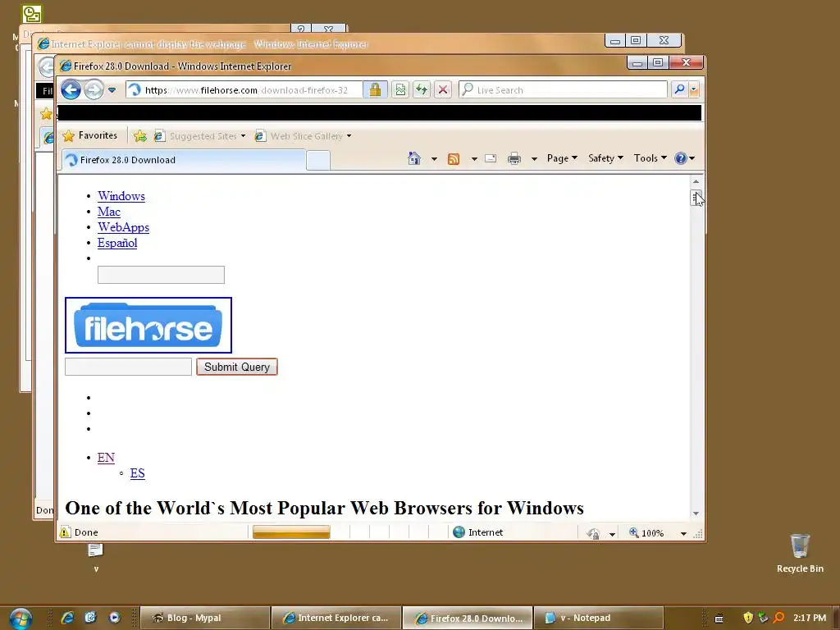Select the v file desktop icon
The width and height of the screenshot is (840, 630).
pyautogui.click(x=96, y=557)
